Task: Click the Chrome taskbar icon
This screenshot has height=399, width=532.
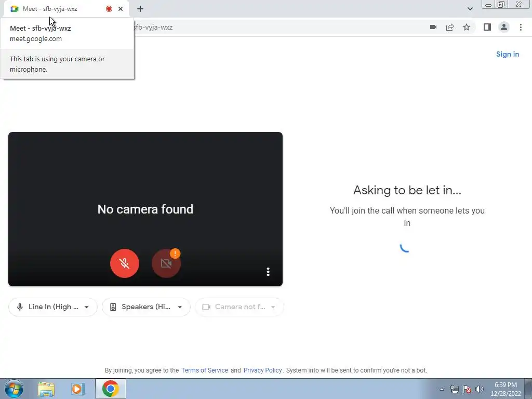Action: point(110,389)
